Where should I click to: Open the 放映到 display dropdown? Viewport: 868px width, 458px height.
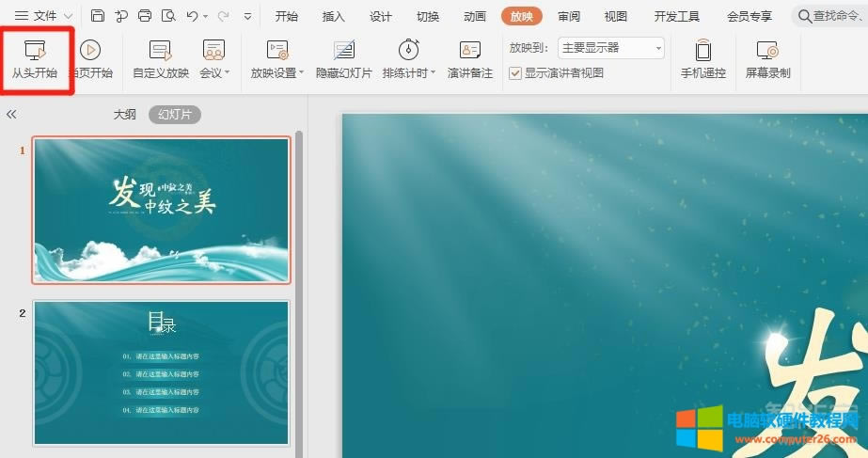click(x=611, y=48)
